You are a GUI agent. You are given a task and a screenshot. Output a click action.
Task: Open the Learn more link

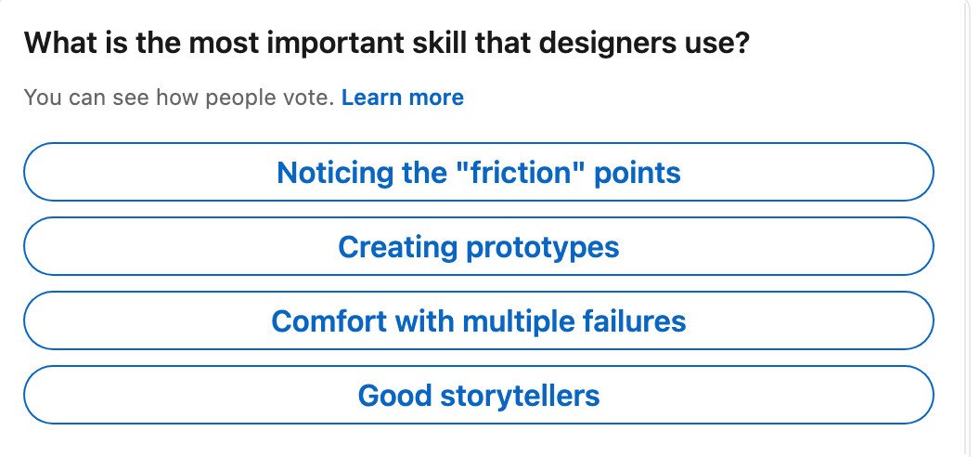402,98
